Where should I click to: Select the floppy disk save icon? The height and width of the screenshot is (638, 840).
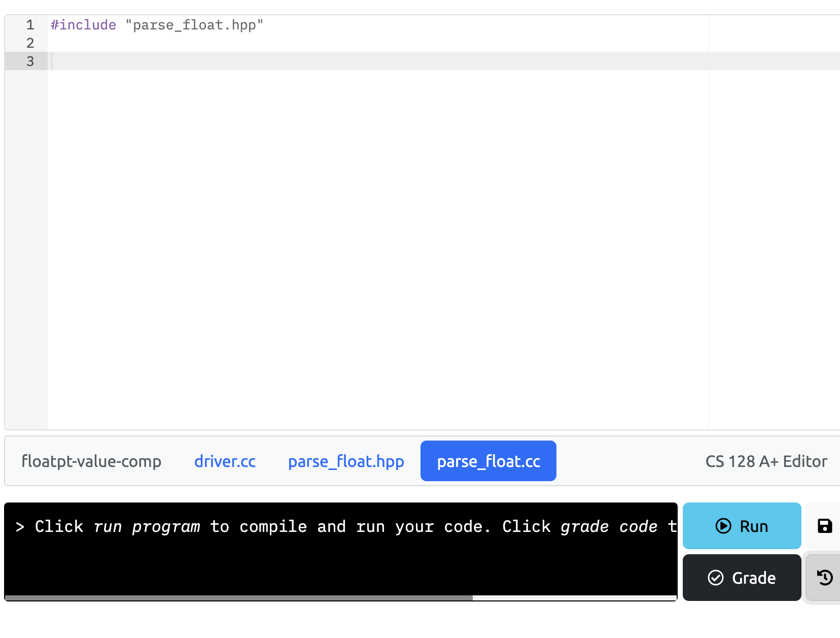[x=824, y=526]
